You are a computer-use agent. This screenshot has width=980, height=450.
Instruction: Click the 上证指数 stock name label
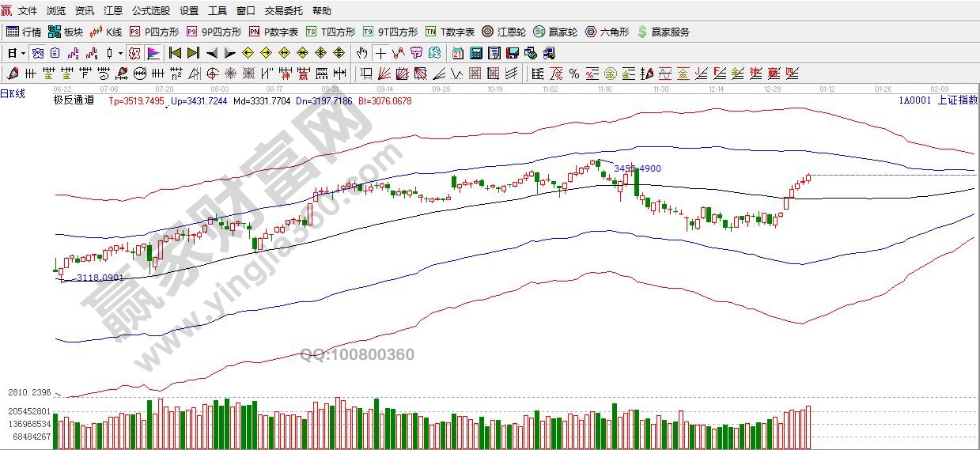point(957,100)
